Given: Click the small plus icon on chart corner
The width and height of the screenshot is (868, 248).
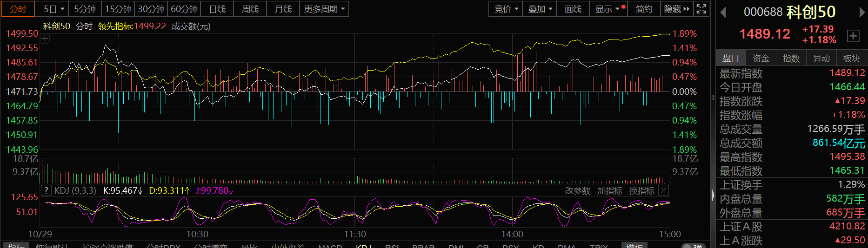Looking at the screenshot, I should coord(45,39).
